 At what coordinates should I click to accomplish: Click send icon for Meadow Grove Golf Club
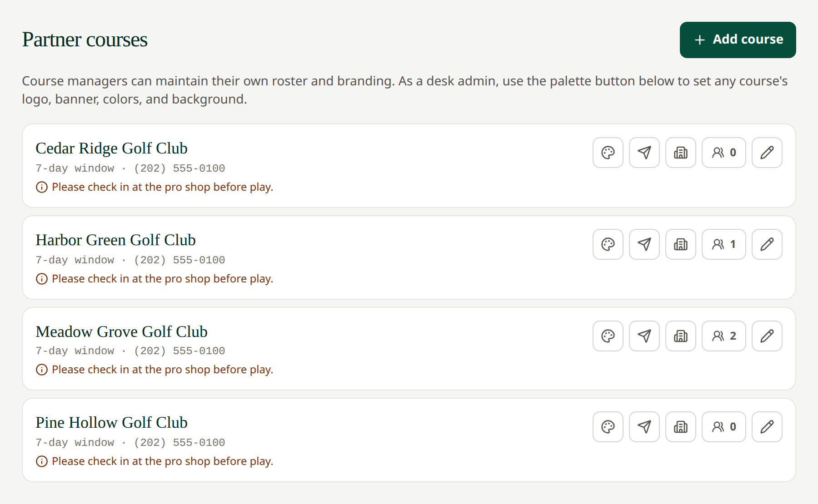coord(644,336)
